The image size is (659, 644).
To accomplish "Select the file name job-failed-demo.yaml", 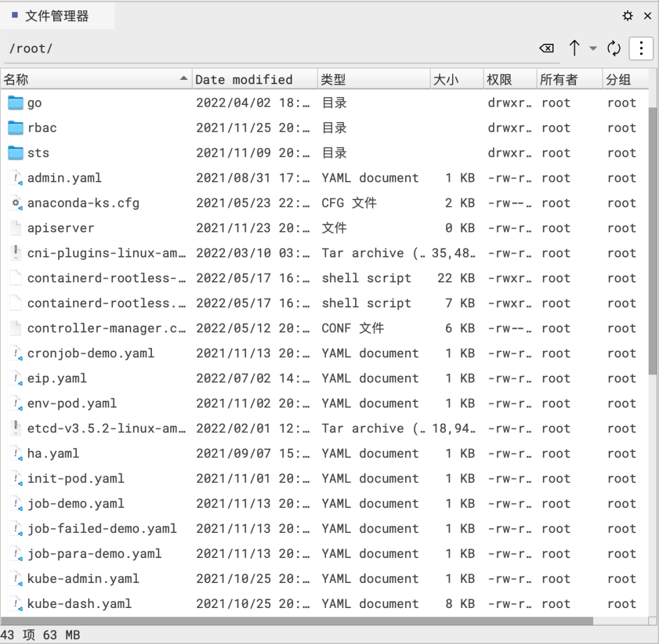I will [102, 529].
